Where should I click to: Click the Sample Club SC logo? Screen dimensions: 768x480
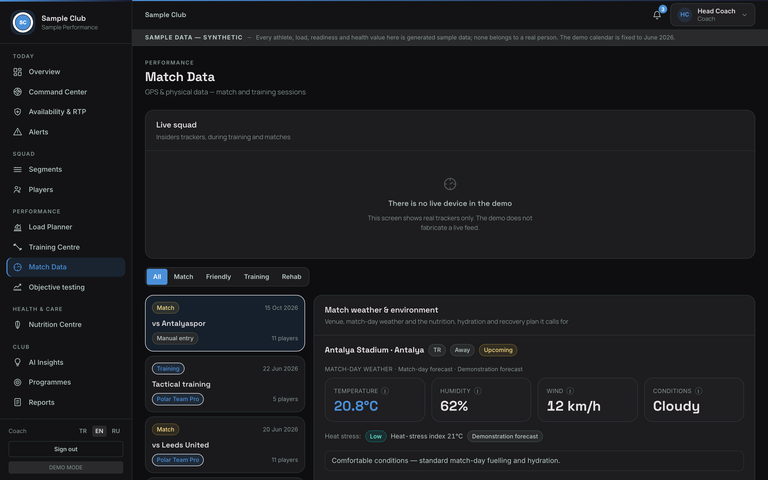coord(23,22)
